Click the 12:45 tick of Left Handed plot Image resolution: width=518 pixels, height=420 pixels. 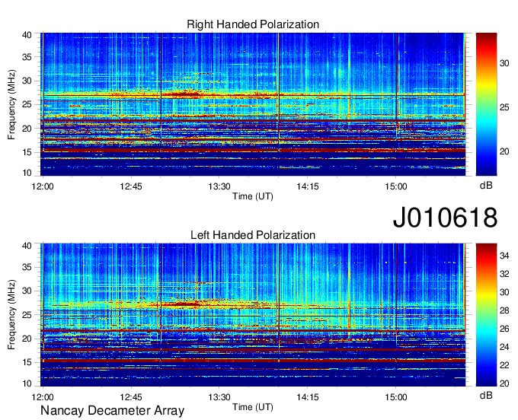coord(131,397)
